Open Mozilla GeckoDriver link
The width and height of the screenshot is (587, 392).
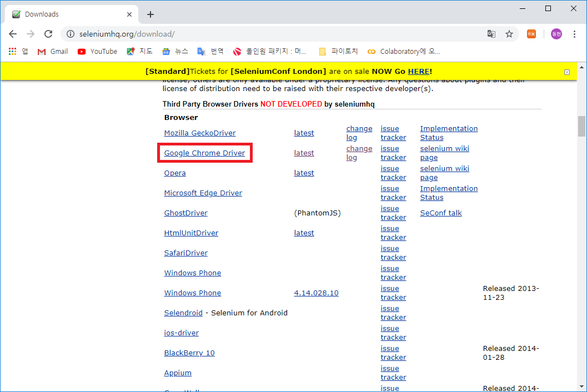(x=200, y=133)
